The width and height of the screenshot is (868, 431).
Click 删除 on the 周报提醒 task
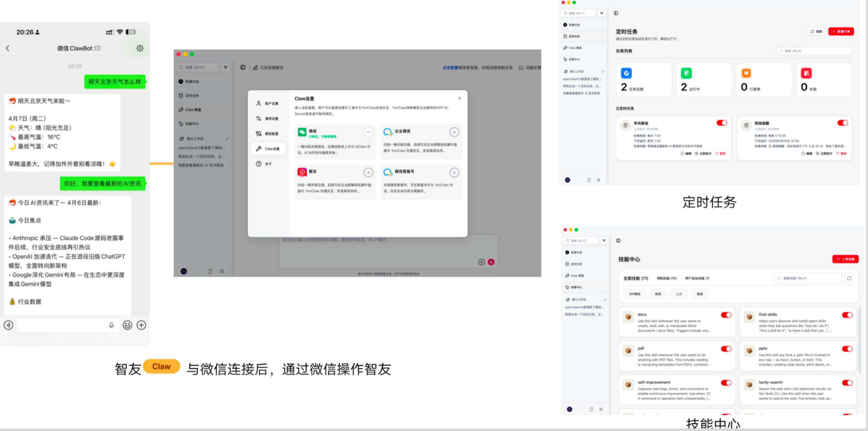point(841,153)
